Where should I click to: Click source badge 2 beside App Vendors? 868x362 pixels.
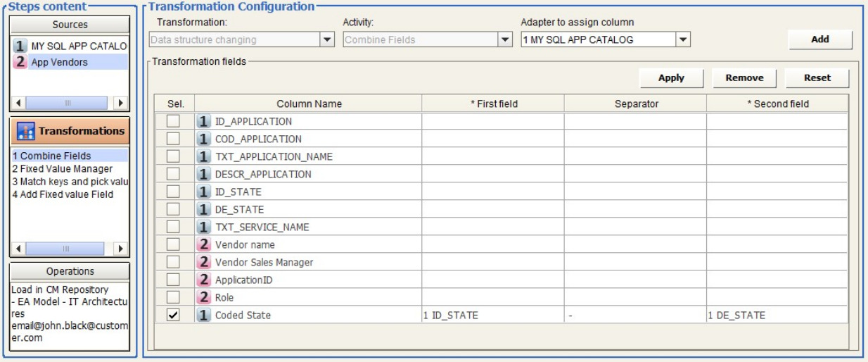tap(20, 62)
